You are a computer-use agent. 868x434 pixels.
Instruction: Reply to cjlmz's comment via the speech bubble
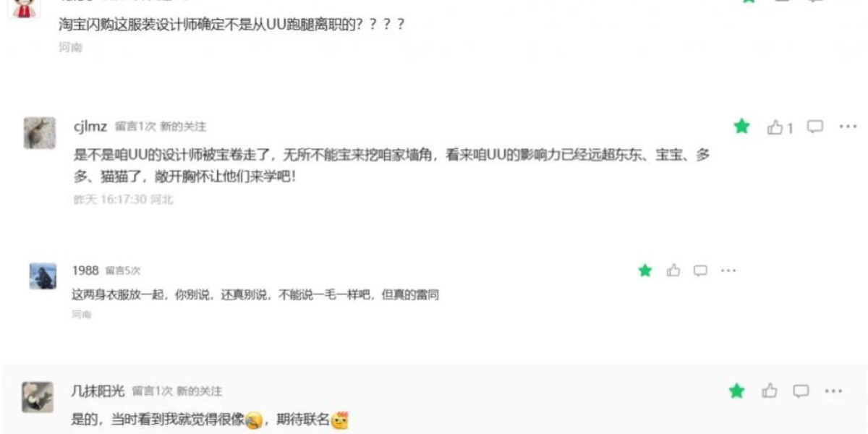[815, 127]
